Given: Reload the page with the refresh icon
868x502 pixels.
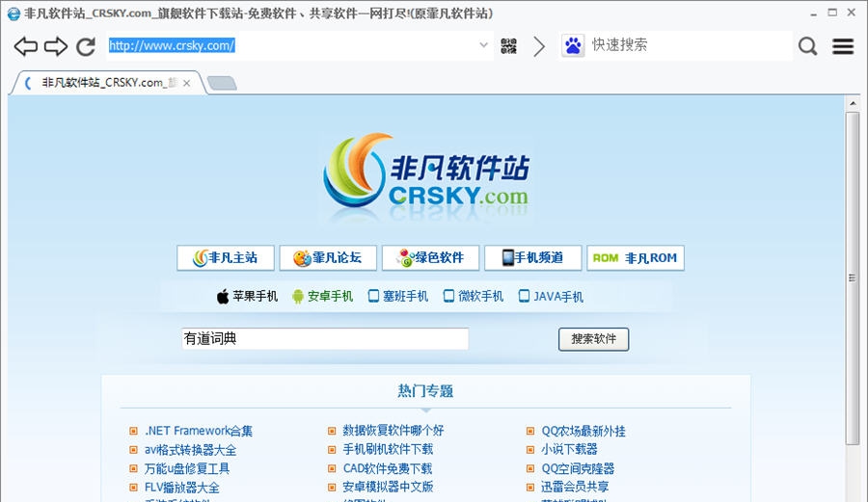Looking at the screenshot, I should pyautogui.click(x=86, y=46).
